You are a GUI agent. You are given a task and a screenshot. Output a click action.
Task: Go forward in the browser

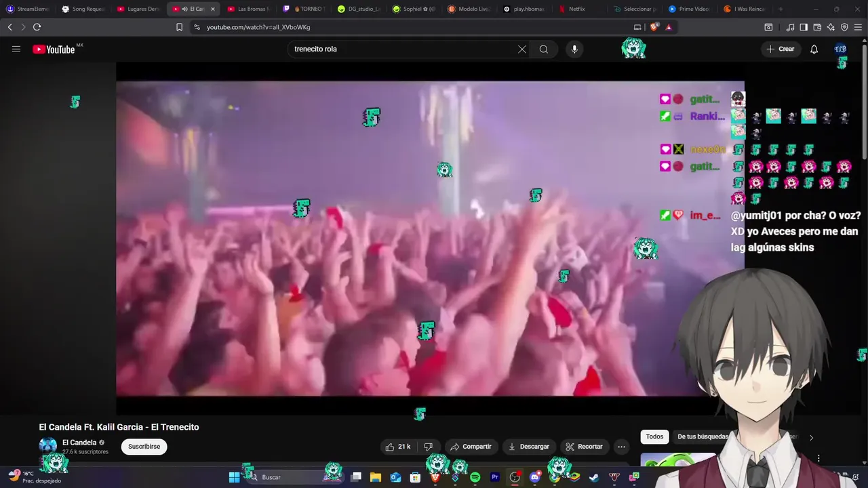tap(23, 27)
